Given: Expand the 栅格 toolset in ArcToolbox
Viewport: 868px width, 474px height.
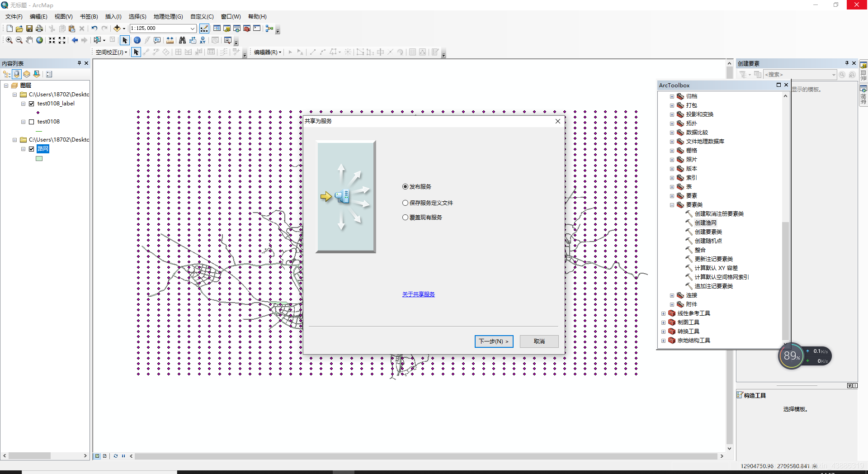Looking at the screenshot, I should (x=672, y=151).
